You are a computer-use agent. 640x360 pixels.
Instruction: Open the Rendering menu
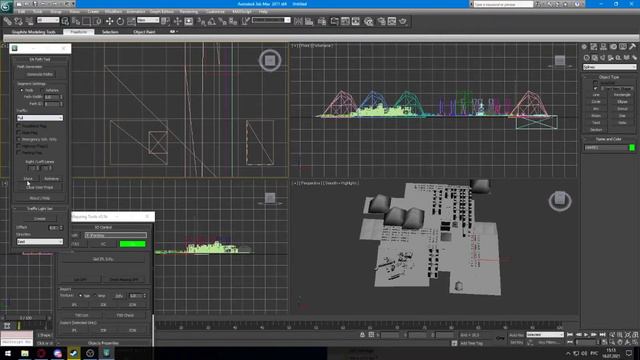(188, 11)
